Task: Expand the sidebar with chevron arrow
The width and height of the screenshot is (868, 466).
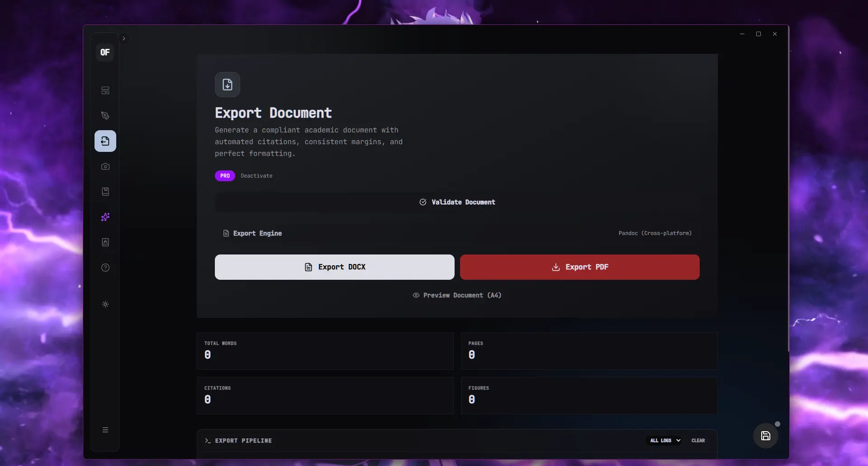Action: tap(123, 38)
